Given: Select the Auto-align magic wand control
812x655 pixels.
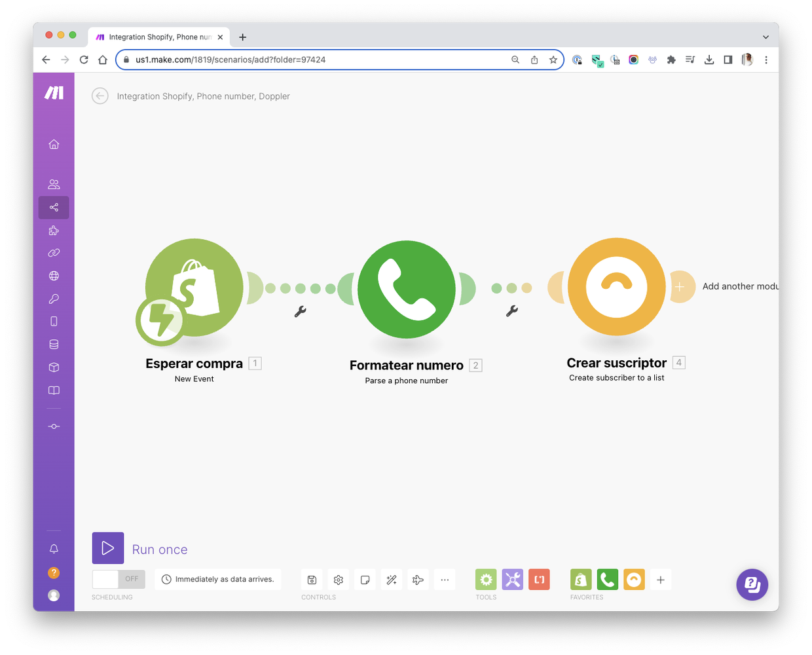Looking at the screenshot, I should point(392,580).
